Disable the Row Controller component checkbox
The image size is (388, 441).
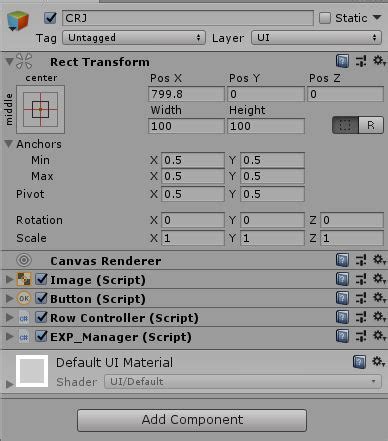(x=41, y=317)
